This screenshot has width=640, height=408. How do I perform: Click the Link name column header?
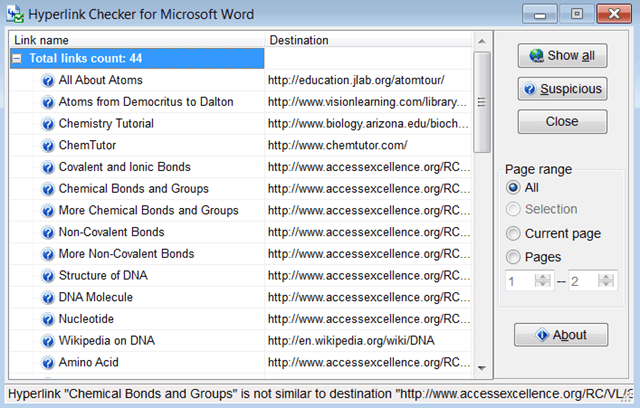pyautogui.click(x=137, y=40)
